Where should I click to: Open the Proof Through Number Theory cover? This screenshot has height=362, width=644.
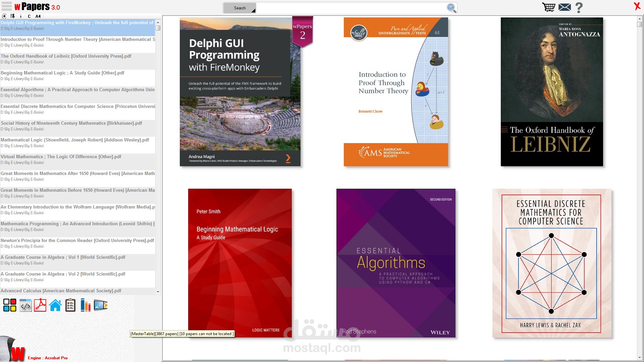coord(396,92)
